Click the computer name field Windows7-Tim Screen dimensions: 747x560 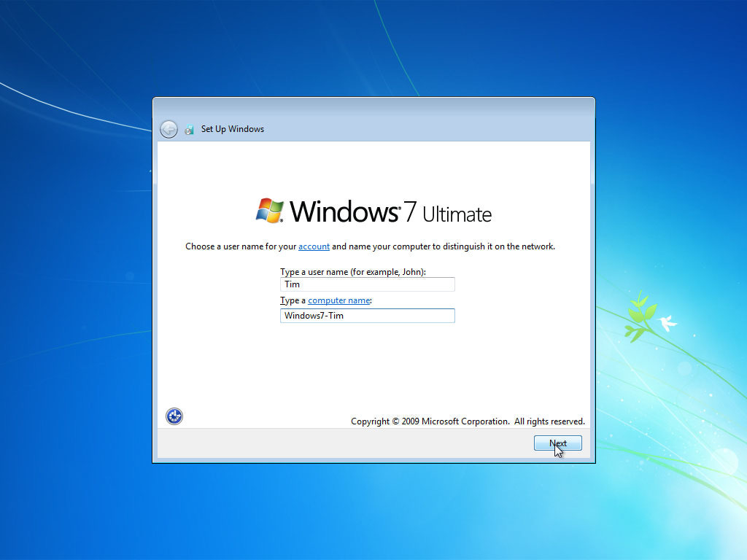click(x=367, y=316)
